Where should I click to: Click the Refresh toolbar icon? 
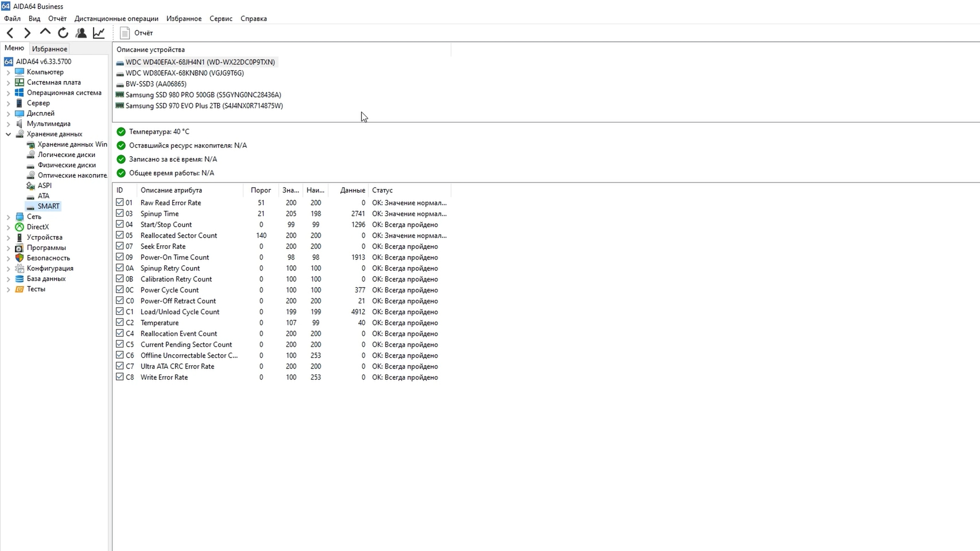click(63, 33)
